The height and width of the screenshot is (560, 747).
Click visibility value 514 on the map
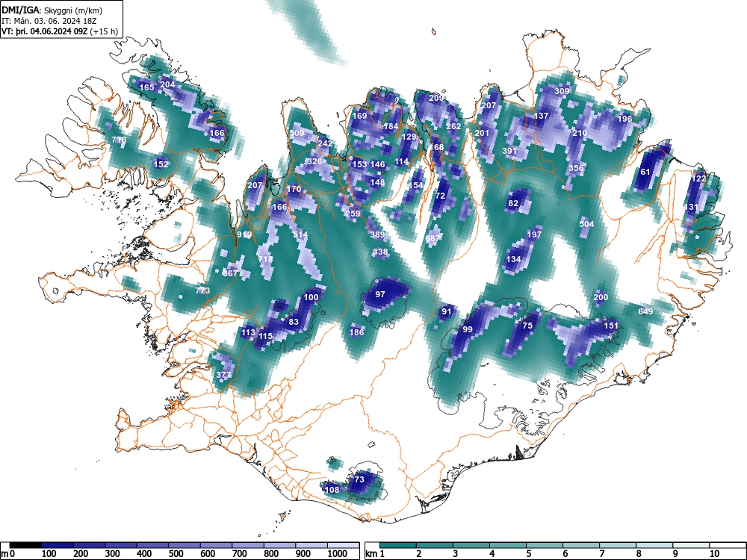tap(300, 234)
